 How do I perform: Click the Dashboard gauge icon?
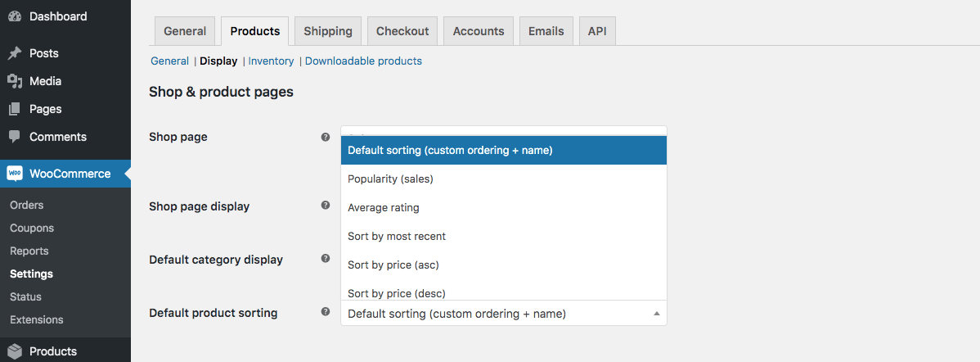pyautogui.click(x=15, y=17)
